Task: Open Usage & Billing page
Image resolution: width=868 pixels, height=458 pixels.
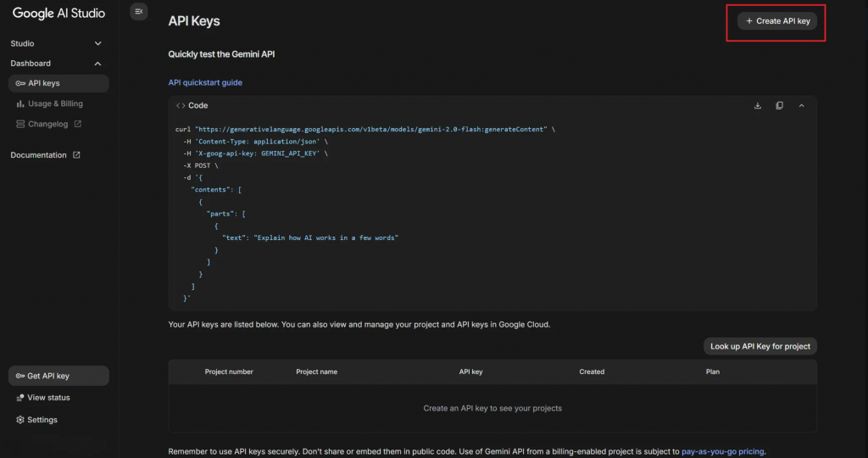Action: (x=55, y=103)
